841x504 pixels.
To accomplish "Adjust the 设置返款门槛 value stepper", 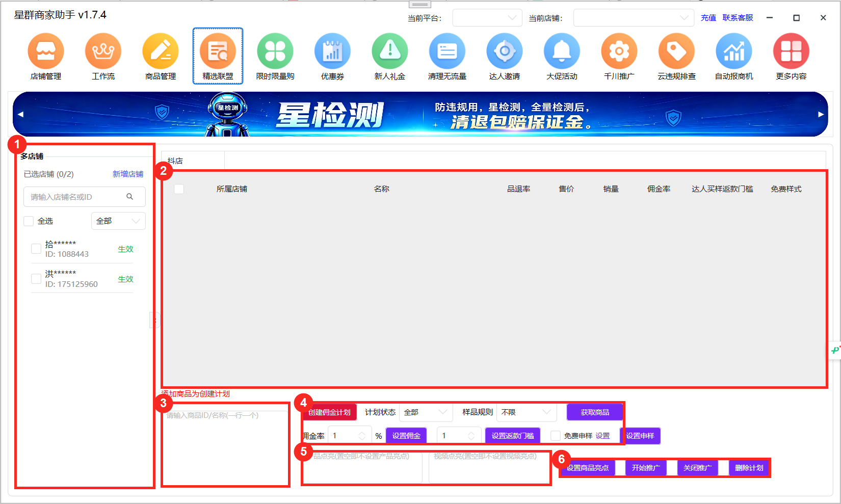I will tap(471, 436).
